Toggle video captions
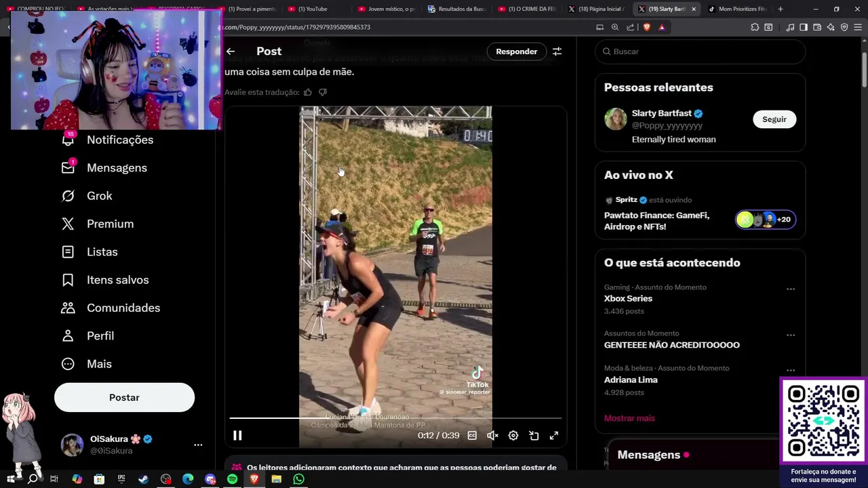This screenshot has width=868, height=488. pyautogui.click(x=472, y=436)
